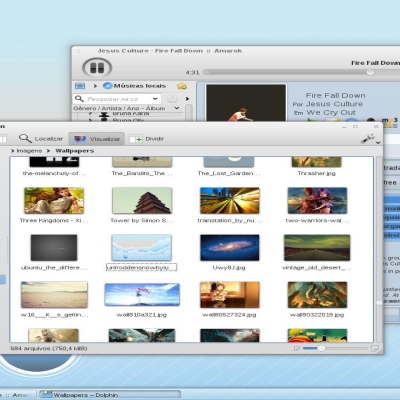The height and width of the screenshot is (400, 400).
Task: Click the The_Lost_Garden... file name
Action: pyautogui.click(x=229, y=173)
